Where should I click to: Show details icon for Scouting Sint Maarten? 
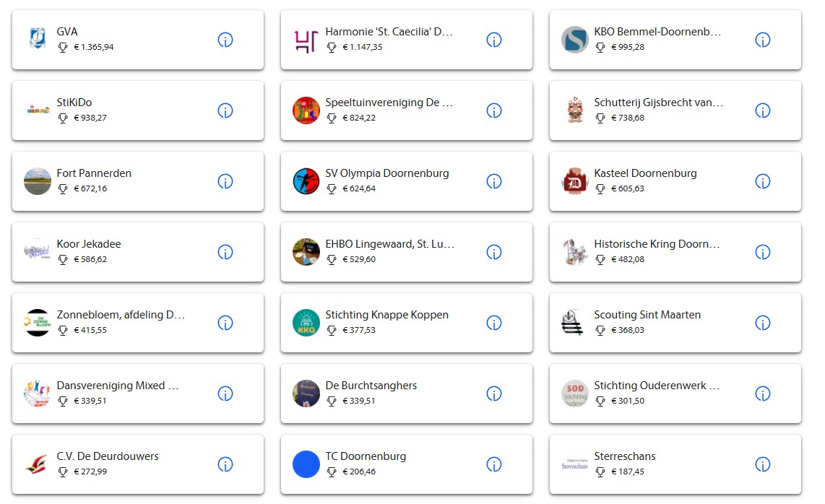tap(763, 323)
